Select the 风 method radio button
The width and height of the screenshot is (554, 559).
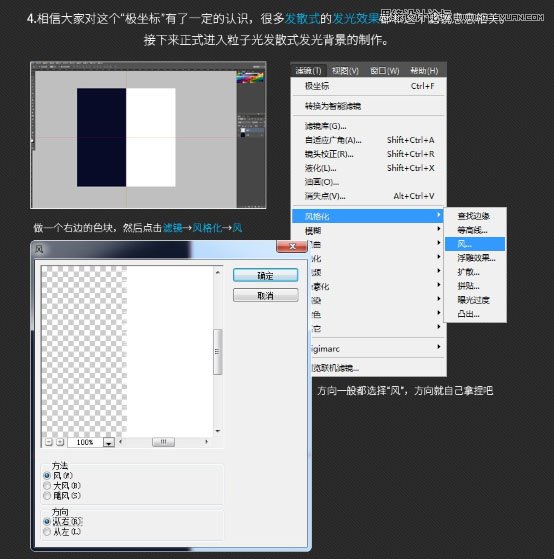[x=47, y=475]
